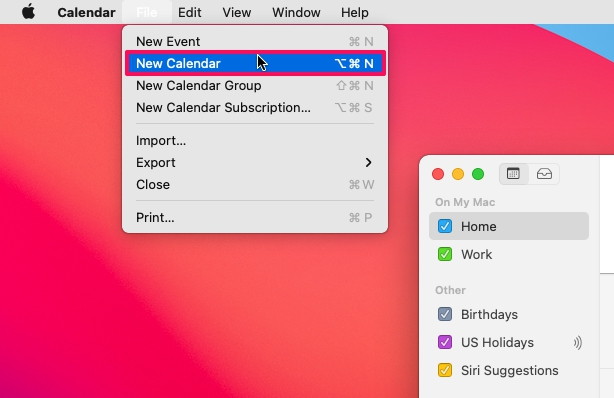Select Print… in the File menu
The image size is (614, 398).
click(255, 217)
